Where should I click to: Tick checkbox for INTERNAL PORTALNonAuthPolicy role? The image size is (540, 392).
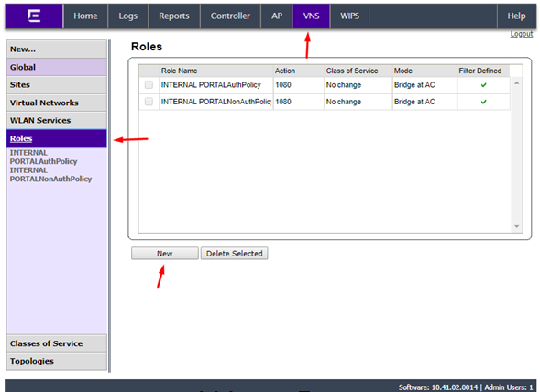[149, 102]
